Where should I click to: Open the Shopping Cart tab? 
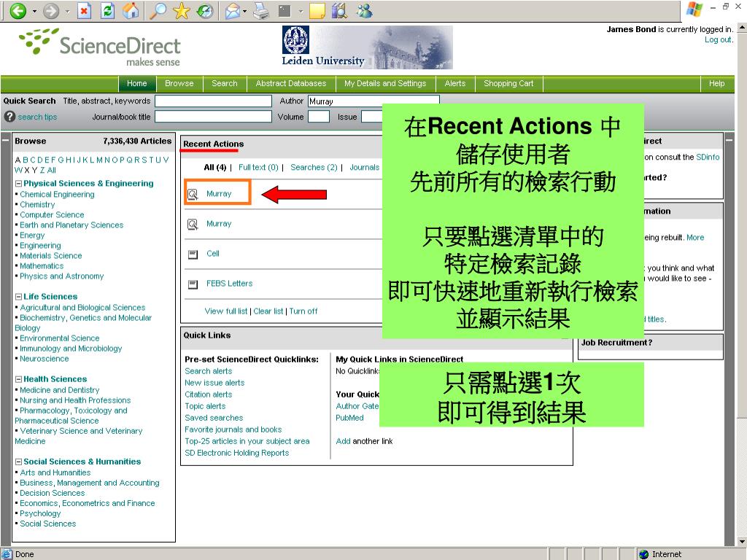coord(508,83)
